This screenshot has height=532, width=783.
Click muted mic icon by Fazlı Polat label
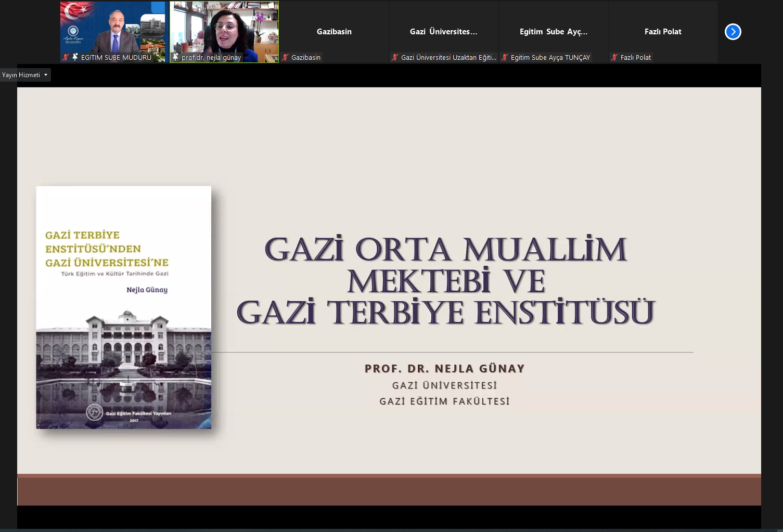click(x=614, y=57)
